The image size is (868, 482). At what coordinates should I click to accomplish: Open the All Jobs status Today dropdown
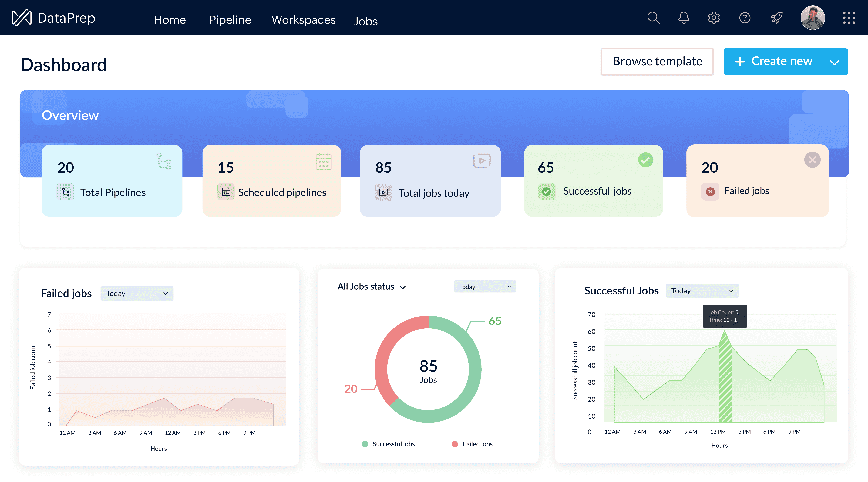pyautogui.click(x=485, y=287)
